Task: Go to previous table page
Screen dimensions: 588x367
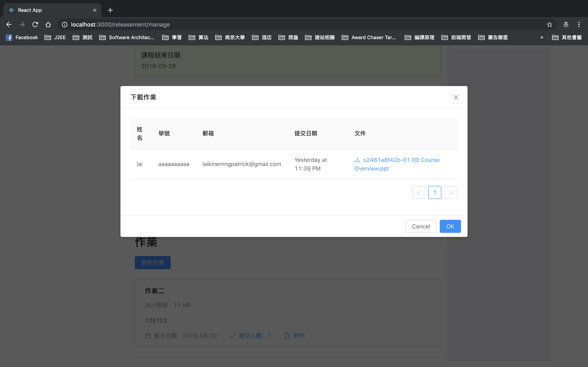Action: point(418,192)
